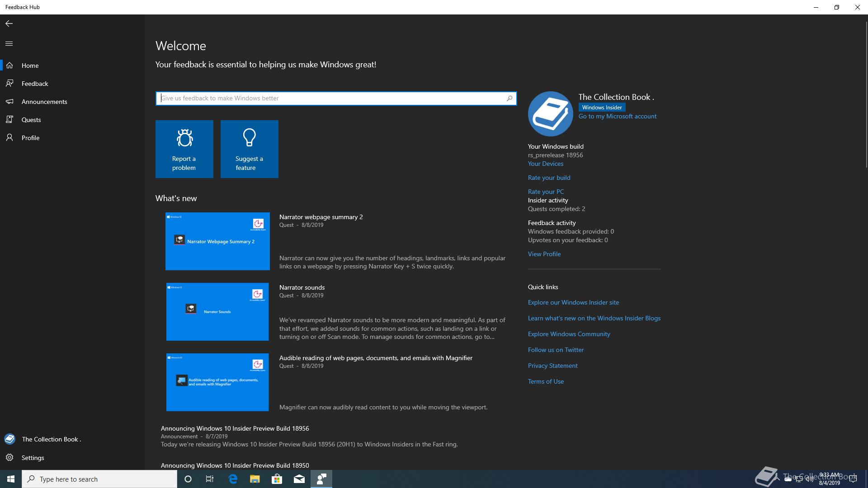
Task: Click Feedback Hub taskbar icon
Action: pos(321,479)
